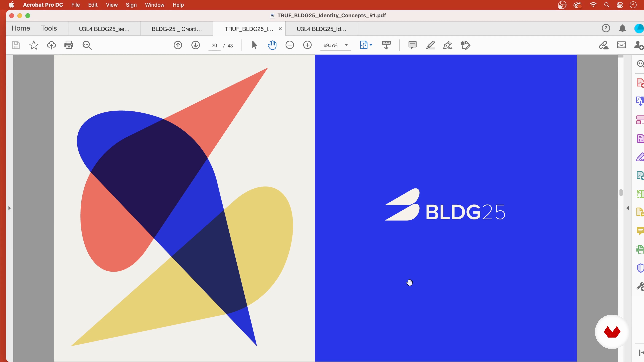Select the Highlight text tool
Image resolution: width=644 pixels, height=362 pixels.
(x=430, y=45)
